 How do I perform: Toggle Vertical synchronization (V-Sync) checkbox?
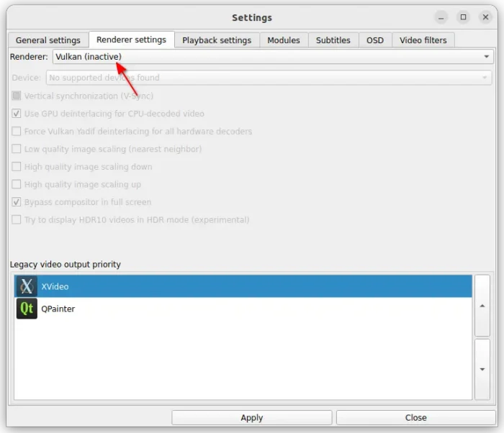coord(17,96)
